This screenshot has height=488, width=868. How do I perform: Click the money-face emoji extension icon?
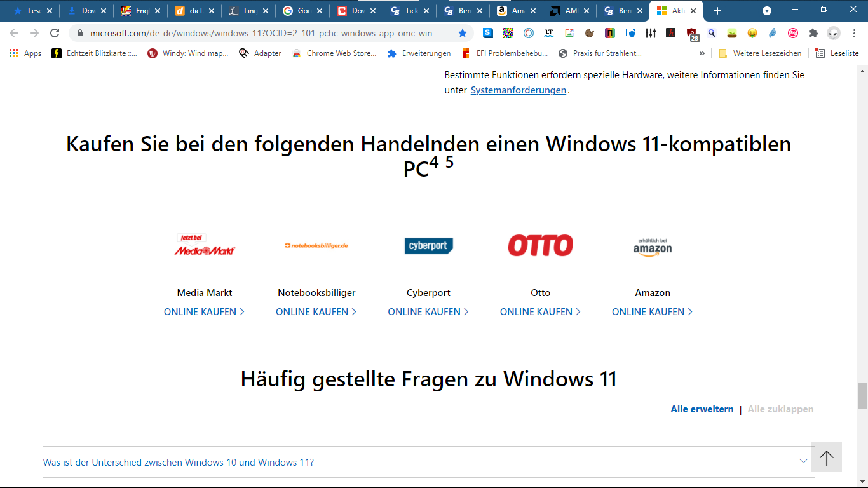click(752, 33)
